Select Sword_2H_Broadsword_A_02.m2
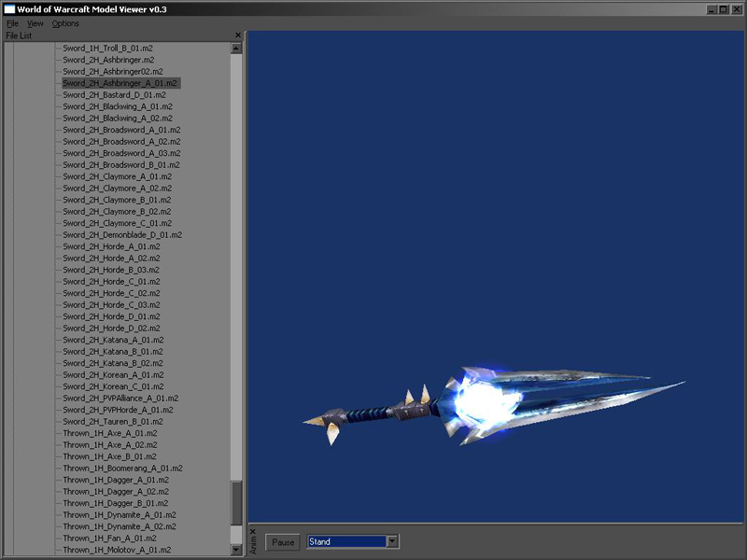 pos(121,142)
